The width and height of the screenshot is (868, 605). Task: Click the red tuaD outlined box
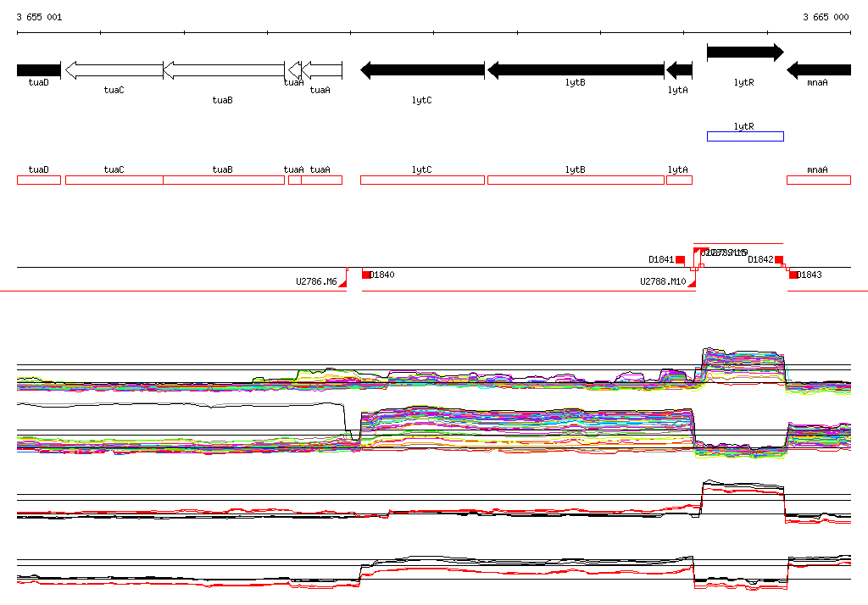[x=39, y=180]
